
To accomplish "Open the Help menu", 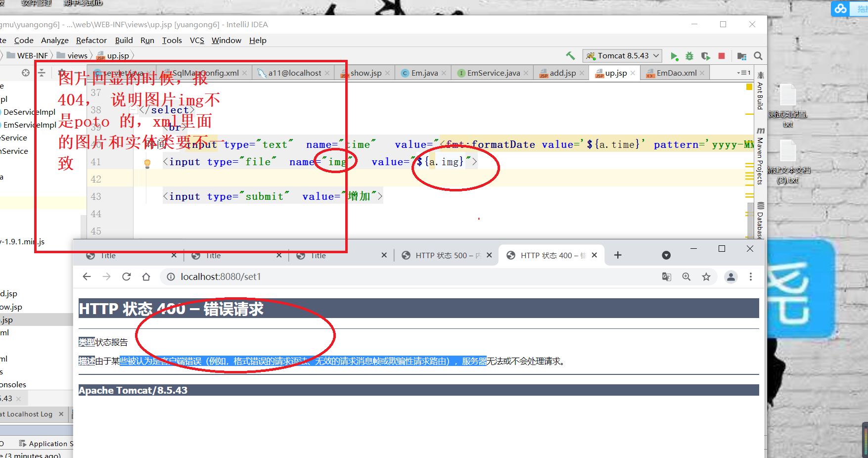I will pyautogui.click(x=258, y=41).
